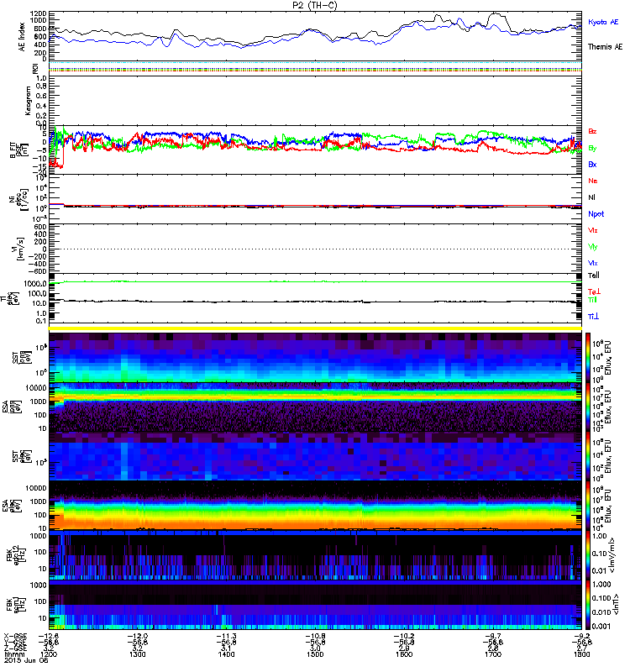Click the AE Index axis label
This screenshot has width=630, height=672.
[x=22, y=36]
